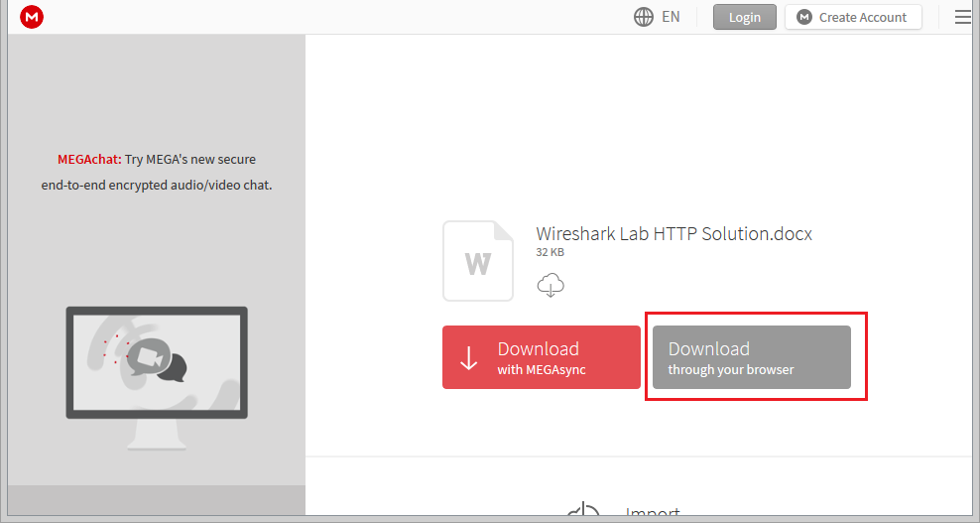Click the M icon inside Create Account
The height and width of the screenshot is (523, 980).
point(803,17)
